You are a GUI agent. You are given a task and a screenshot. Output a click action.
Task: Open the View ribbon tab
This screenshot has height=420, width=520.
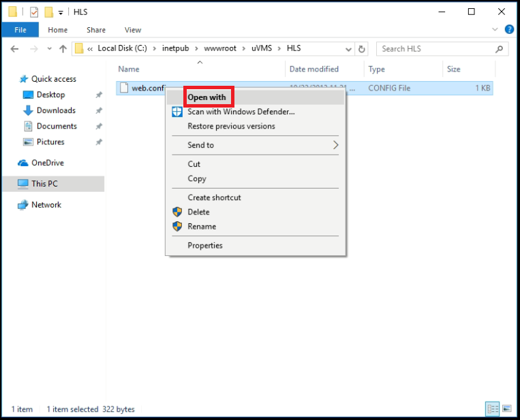click(x=133, y=30)
